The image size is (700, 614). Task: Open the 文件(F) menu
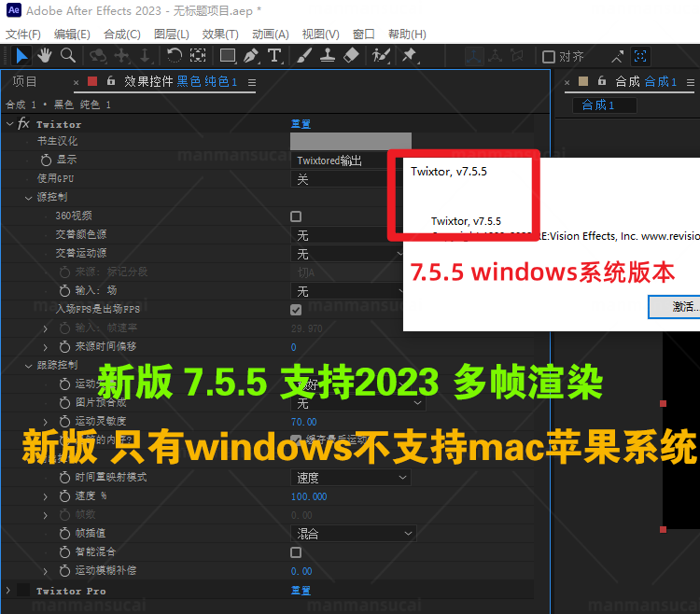coord(22,34)
